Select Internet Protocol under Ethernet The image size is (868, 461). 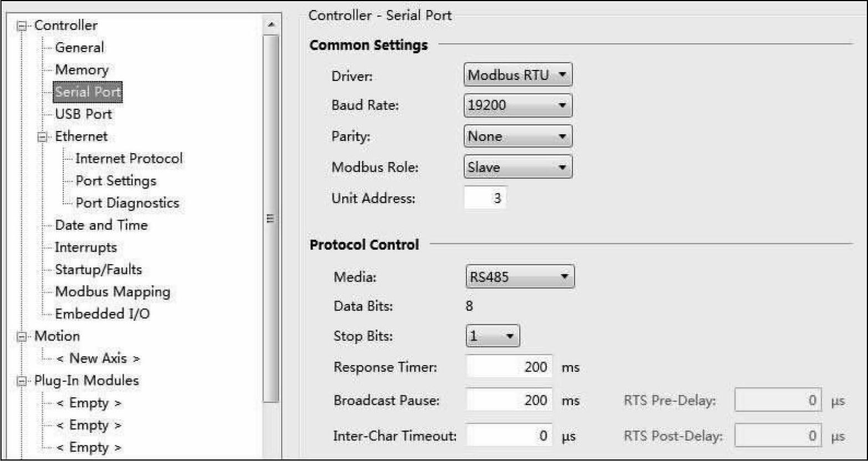click(x=129, y=159)
